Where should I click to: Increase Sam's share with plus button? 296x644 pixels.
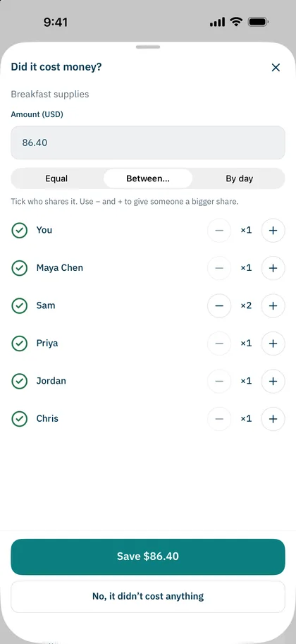click(x=273, y=305)
